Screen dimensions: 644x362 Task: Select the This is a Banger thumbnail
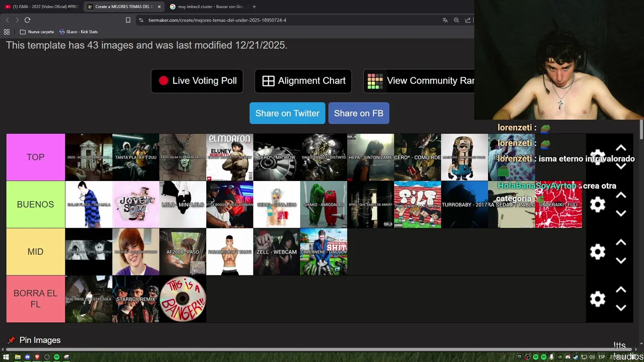point(183,299)
